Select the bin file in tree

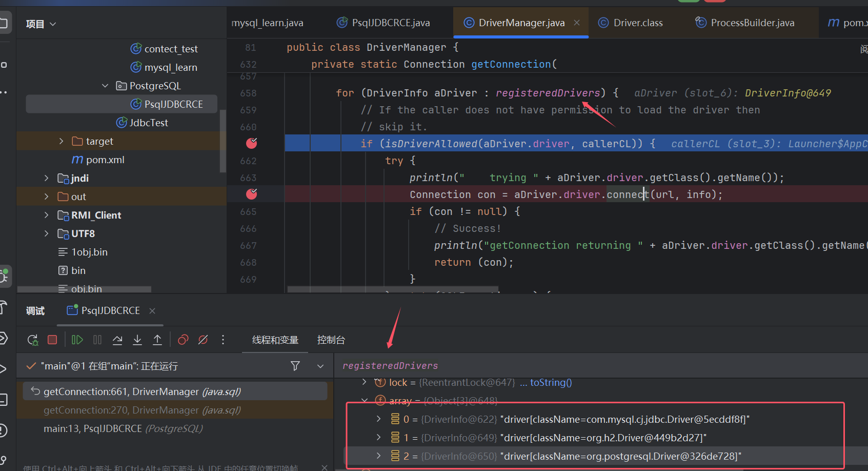coord(72,270)
